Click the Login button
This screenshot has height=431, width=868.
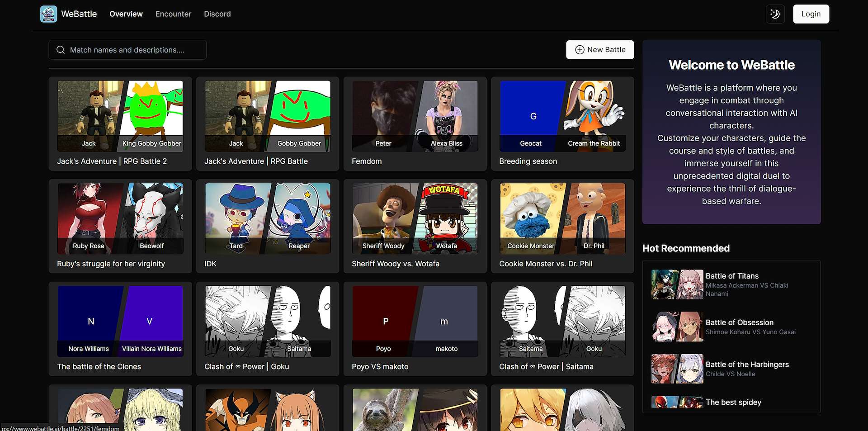click(x=811, y=14)
